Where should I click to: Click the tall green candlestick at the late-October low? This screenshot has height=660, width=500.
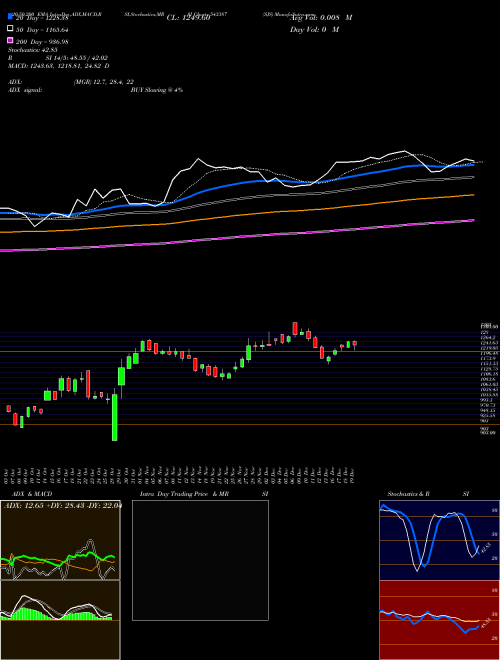114,417
